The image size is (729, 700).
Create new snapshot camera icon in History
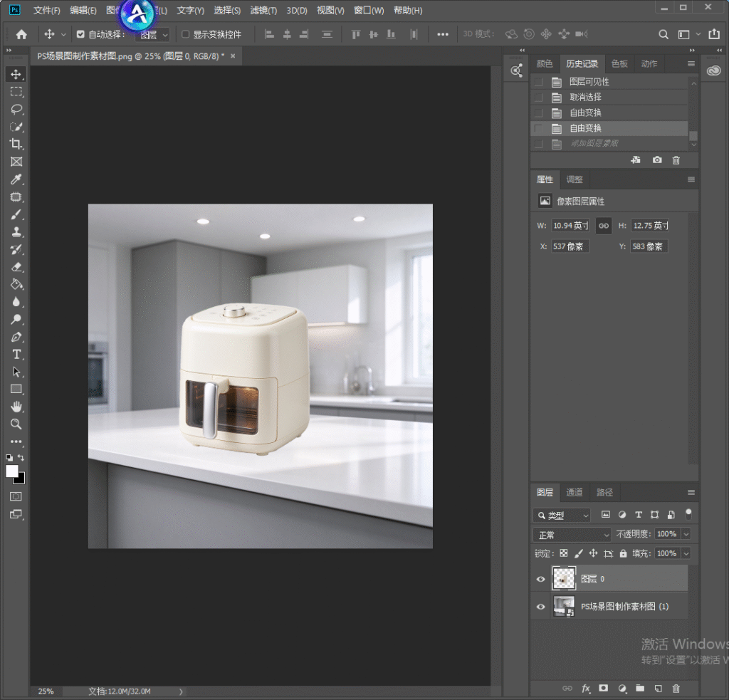point(657,160)
